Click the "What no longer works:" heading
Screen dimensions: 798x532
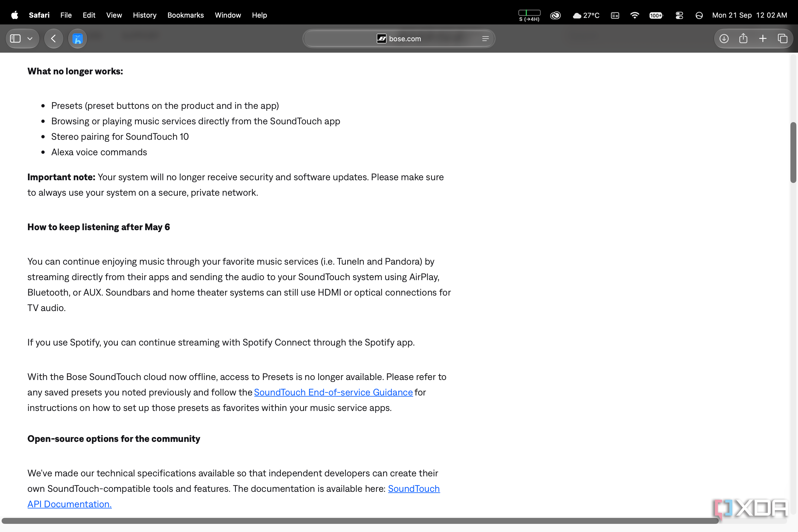[x=75, y=71]
